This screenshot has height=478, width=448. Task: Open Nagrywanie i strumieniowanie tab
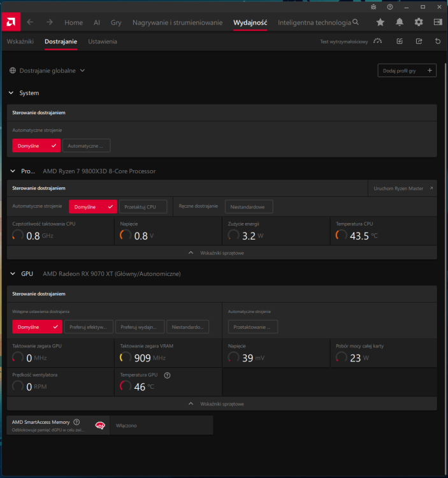coord(177,22)
